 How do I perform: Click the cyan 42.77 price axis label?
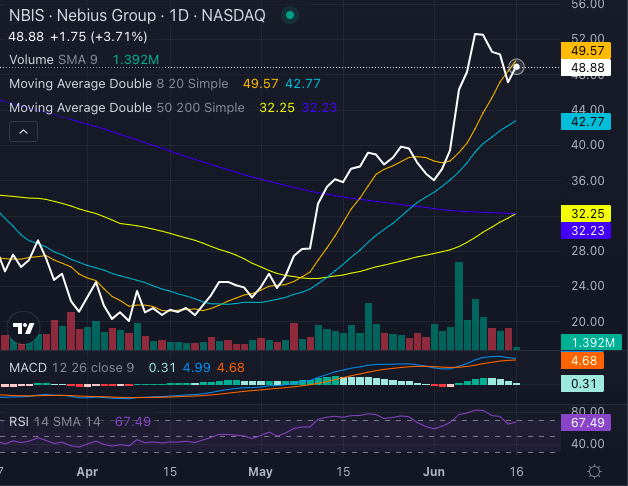[x=586, y=121]
